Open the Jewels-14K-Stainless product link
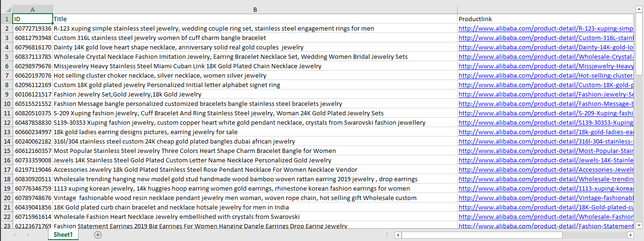This screenshot has height=241, width=644. click(x=546, y=160)
